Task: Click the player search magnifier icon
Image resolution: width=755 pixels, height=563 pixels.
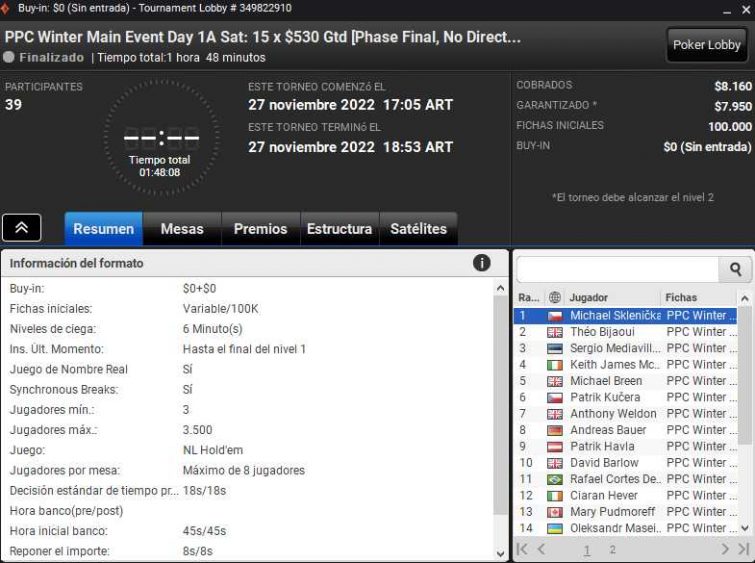Action: (735, 269)
